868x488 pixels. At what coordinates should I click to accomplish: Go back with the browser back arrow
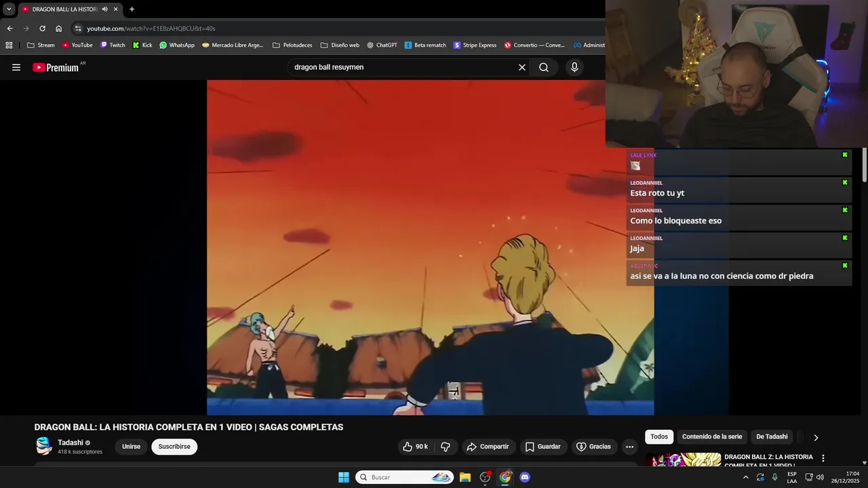9,28
